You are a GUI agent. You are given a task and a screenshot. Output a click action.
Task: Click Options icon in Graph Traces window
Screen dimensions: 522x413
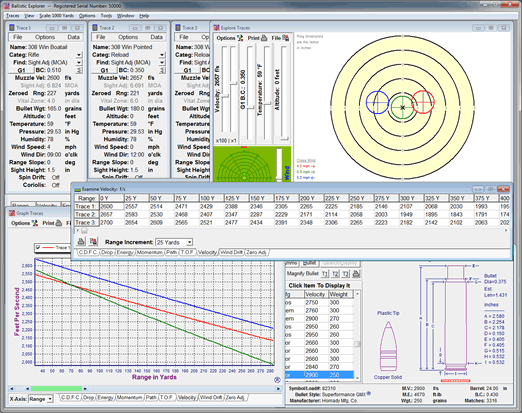click(x=35, y=223)
